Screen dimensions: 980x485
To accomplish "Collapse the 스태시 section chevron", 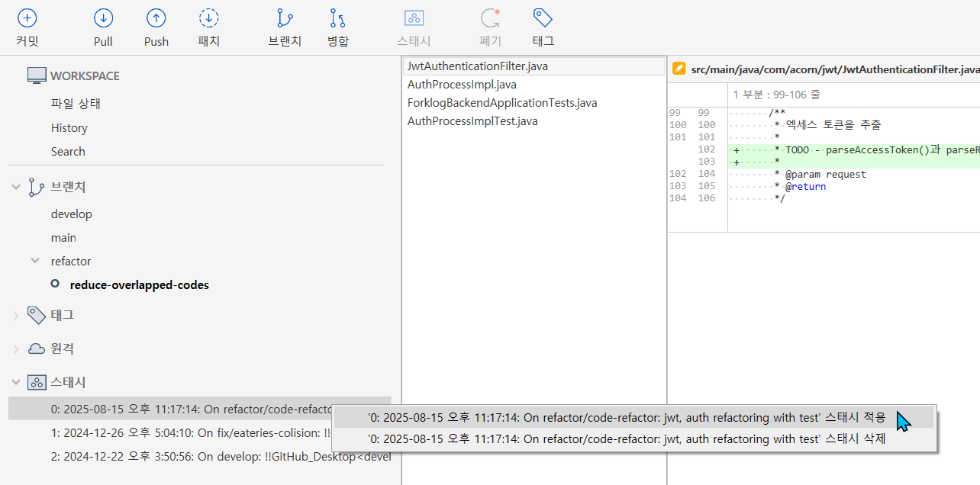I will pyautogui.click(x=16, y=382).
